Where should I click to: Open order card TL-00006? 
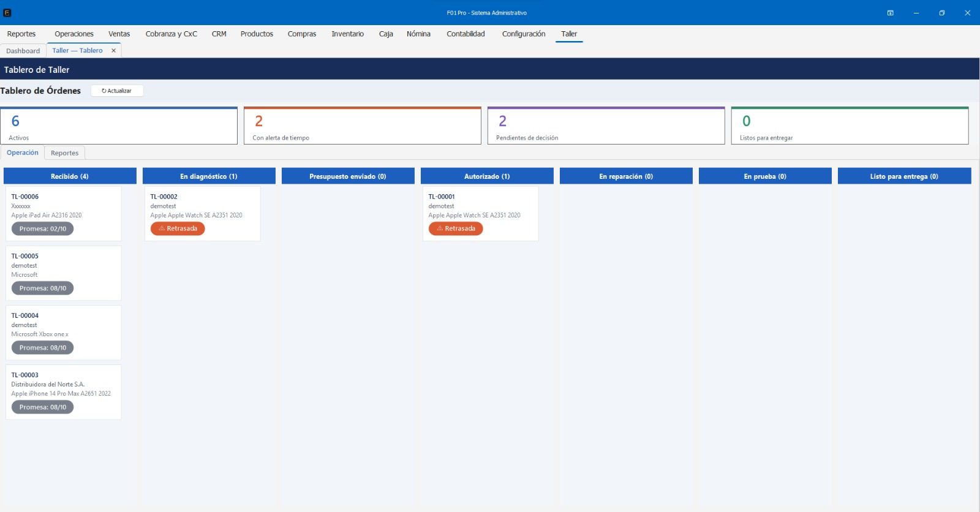click(x=64, y=214)
